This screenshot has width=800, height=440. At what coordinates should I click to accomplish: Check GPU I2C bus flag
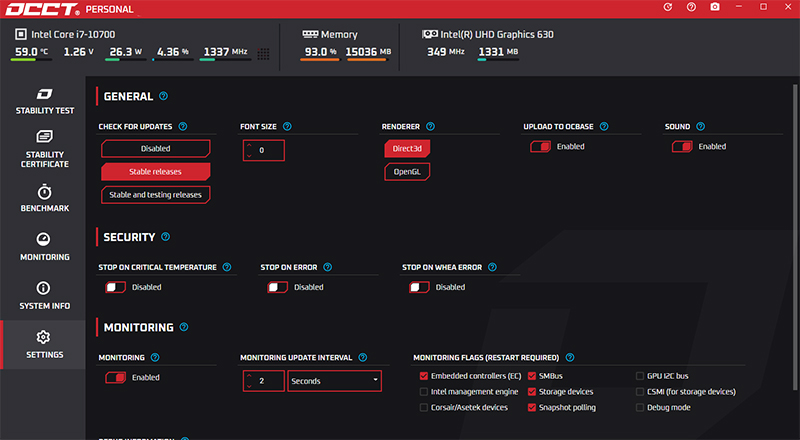640,376
